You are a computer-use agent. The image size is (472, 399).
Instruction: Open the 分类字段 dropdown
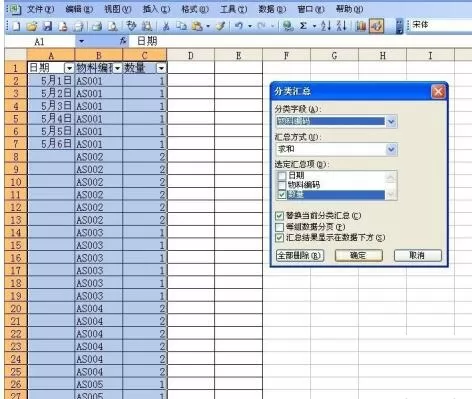click(x=391, y=122)
